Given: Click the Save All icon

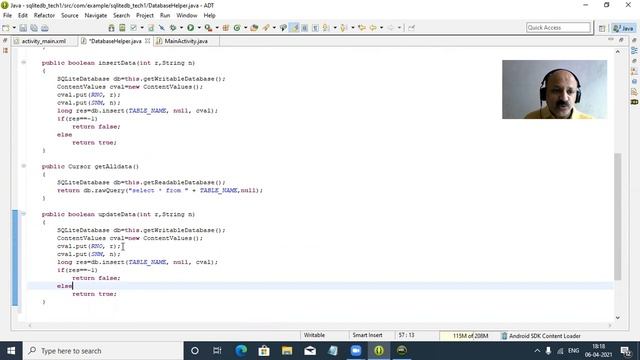Looking at the screenshot, I should (34, 28).
